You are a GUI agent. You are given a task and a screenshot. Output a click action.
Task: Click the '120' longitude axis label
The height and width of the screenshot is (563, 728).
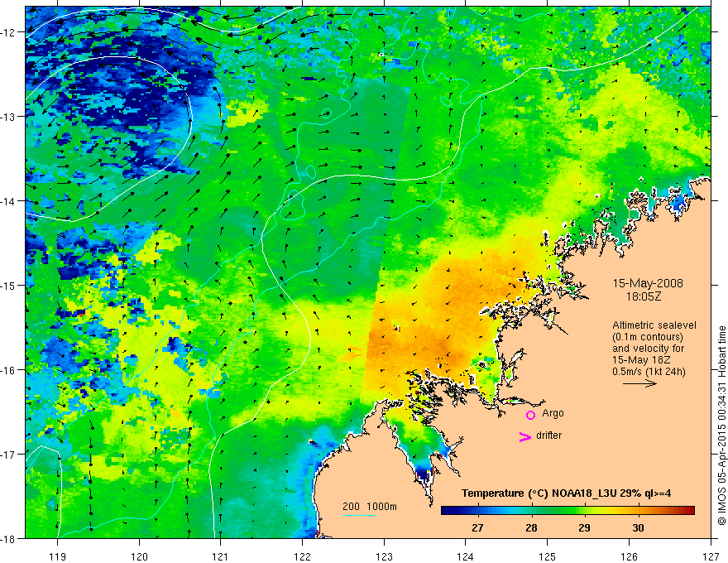coord(139,557)
